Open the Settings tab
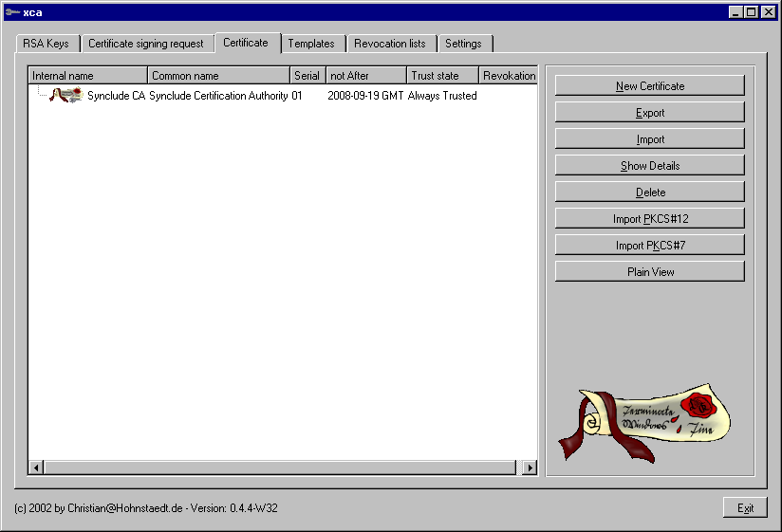The height and width of the screenshot is (532, 782). coord(463,44)
